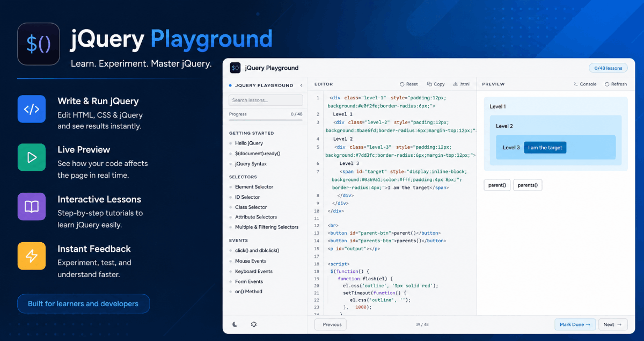Click the parents() button in preview

(x=528, y=185)
